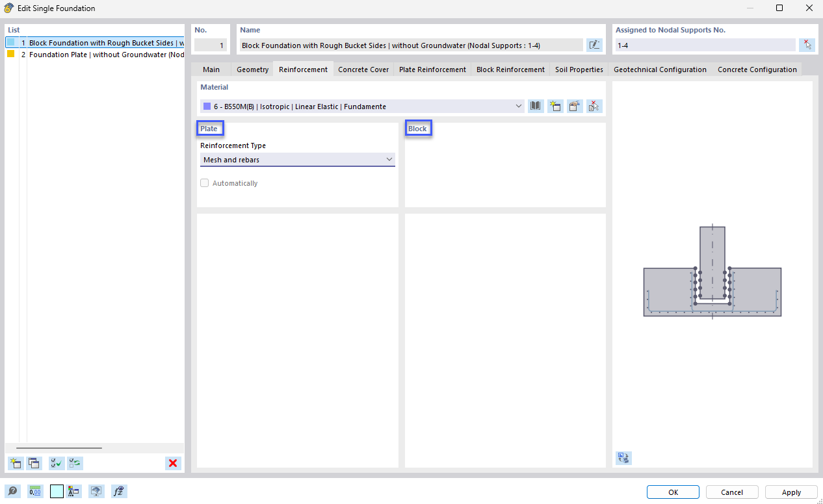Open the Block Reinforcement tab
823x504 pixels.
510,69
